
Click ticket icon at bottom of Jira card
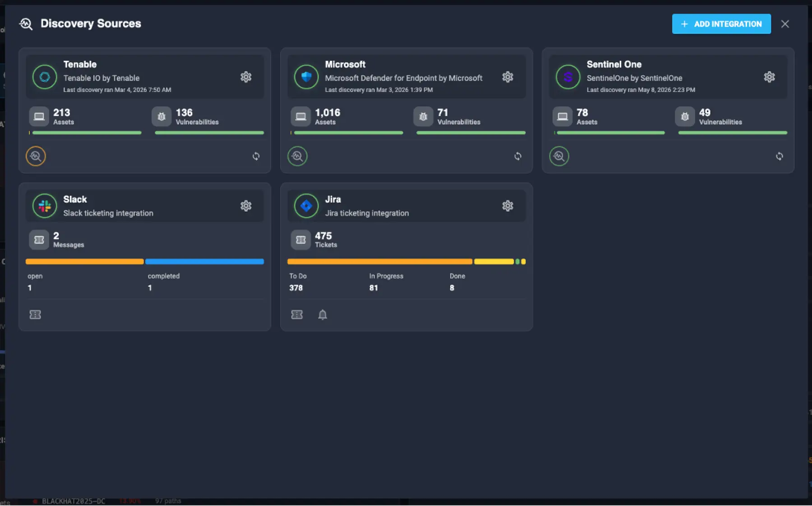coord(297,314)
